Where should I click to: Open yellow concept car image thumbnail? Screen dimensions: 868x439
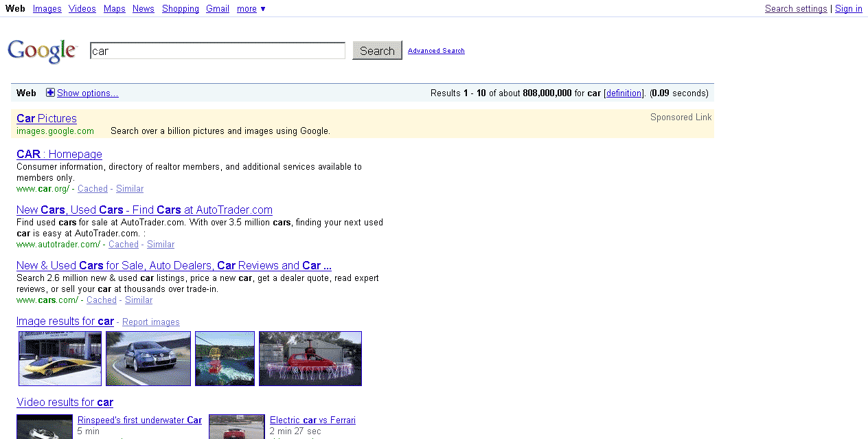(x=60, y=359)
